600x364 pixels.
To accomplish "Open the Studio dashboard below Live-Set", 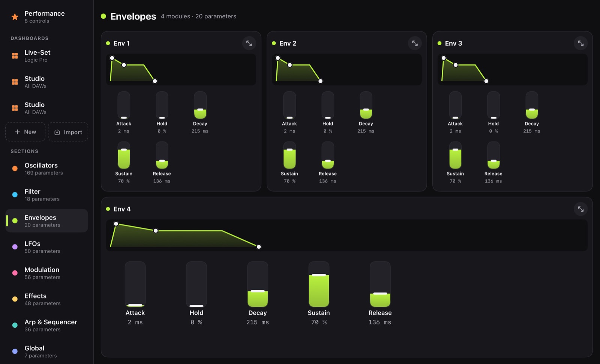I will 46,82.
